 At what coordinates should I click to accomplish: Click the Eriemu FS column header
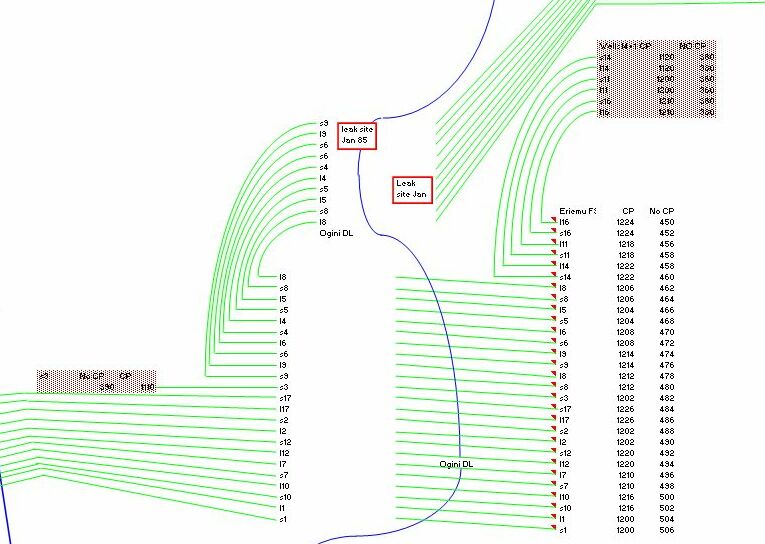point(578,211)
